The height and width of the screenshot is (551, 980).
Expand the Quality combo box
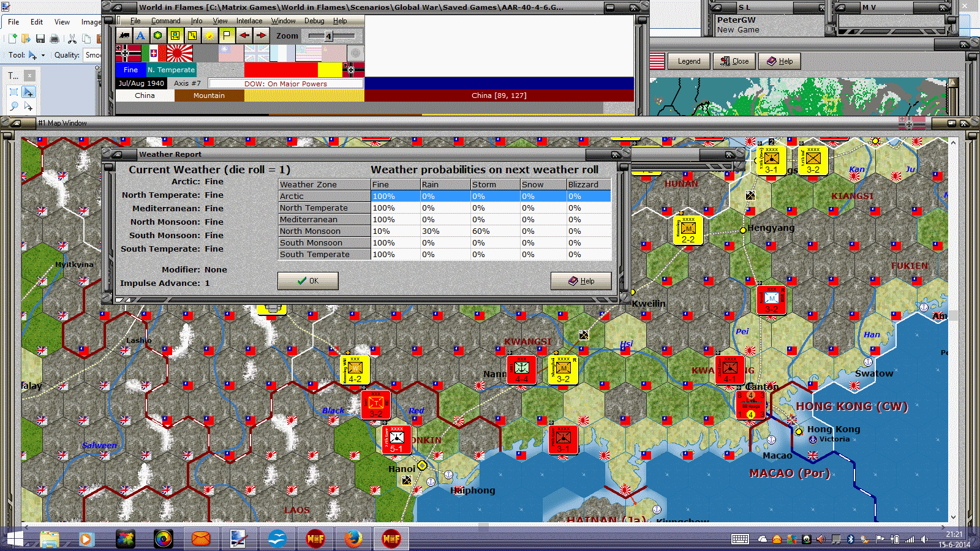pyautogui.click(x=92, y=55)
